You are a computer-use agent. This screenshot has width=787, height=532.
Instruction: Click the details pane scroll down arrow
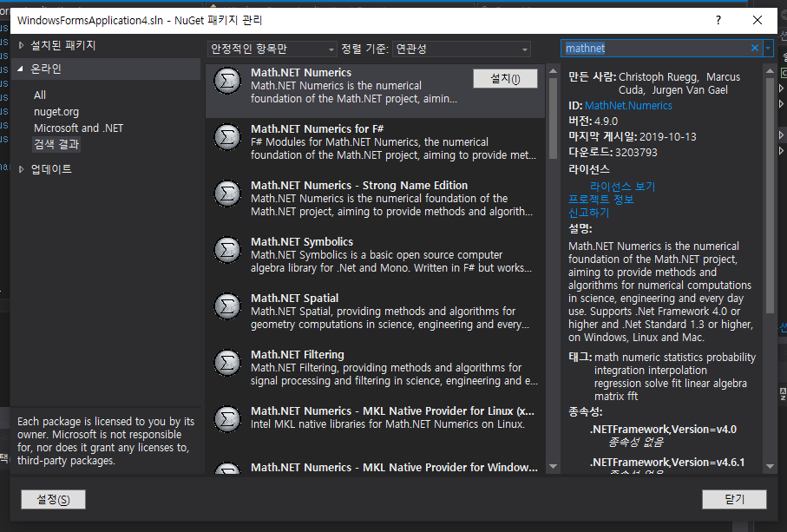pos(770,466)
